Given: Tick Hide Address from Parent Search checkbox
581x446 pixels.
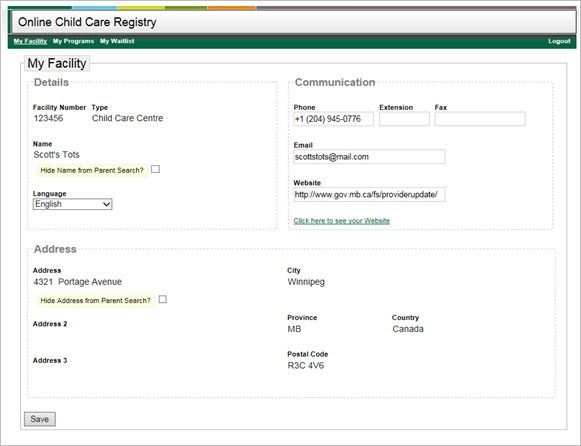Looking at the screenshot, I should click(x=163, y=299).
